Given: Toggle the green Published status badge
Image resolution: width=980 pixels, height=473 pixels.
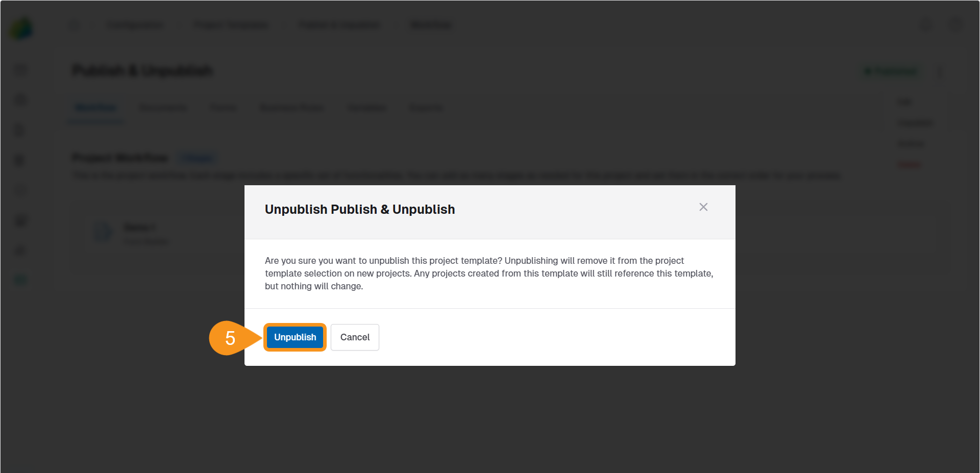Looking at the screenshot, I should coord(891,71).
